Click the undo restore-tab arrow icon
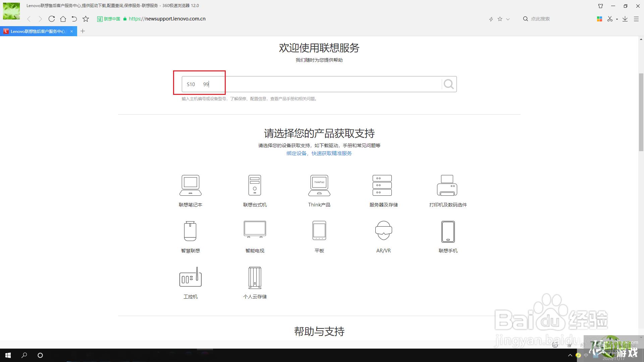The image size is (644, 362). (x=74, y=19)
